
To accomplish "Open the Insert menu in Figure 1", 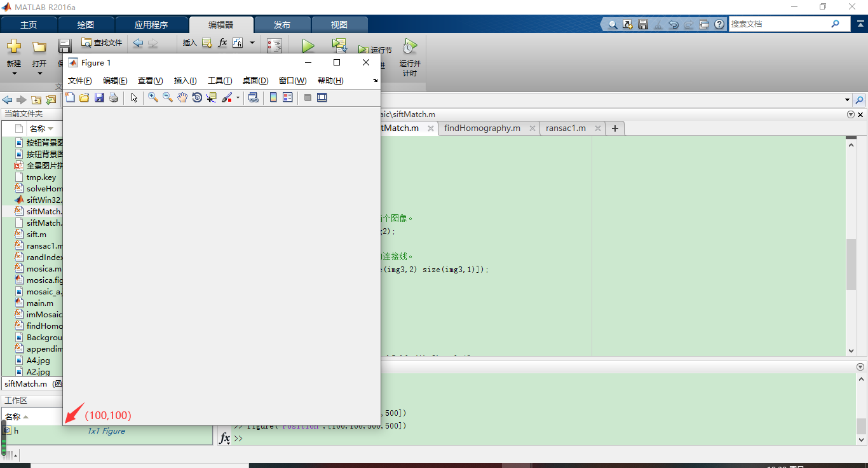I will pos(186,81).
